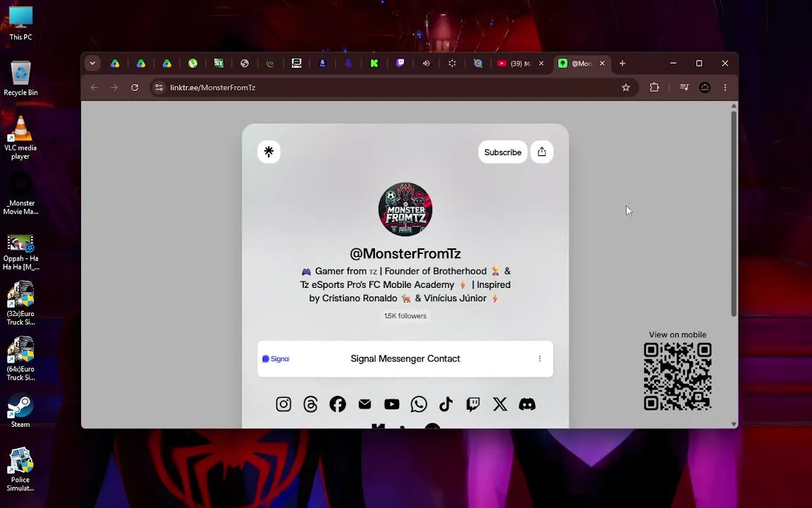Click the 1.5K followers label

[405, 315]
